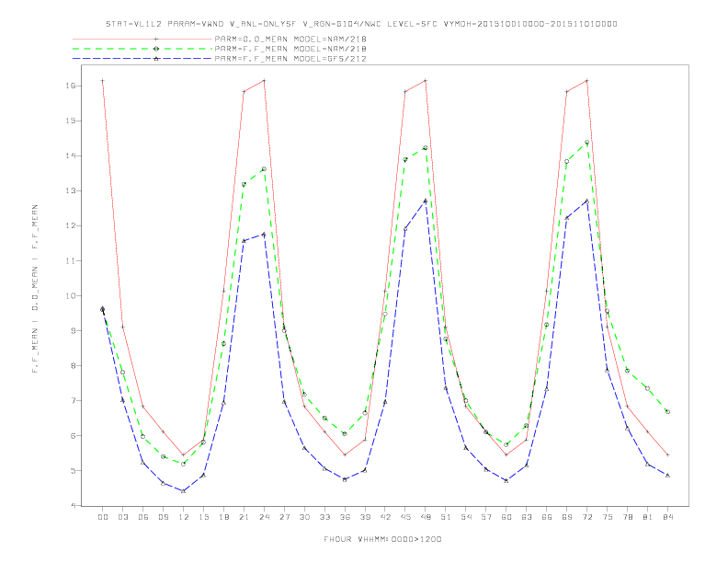Click y-axis tick label 13
This screenshot has width=728, height=563.
[71, 191]
